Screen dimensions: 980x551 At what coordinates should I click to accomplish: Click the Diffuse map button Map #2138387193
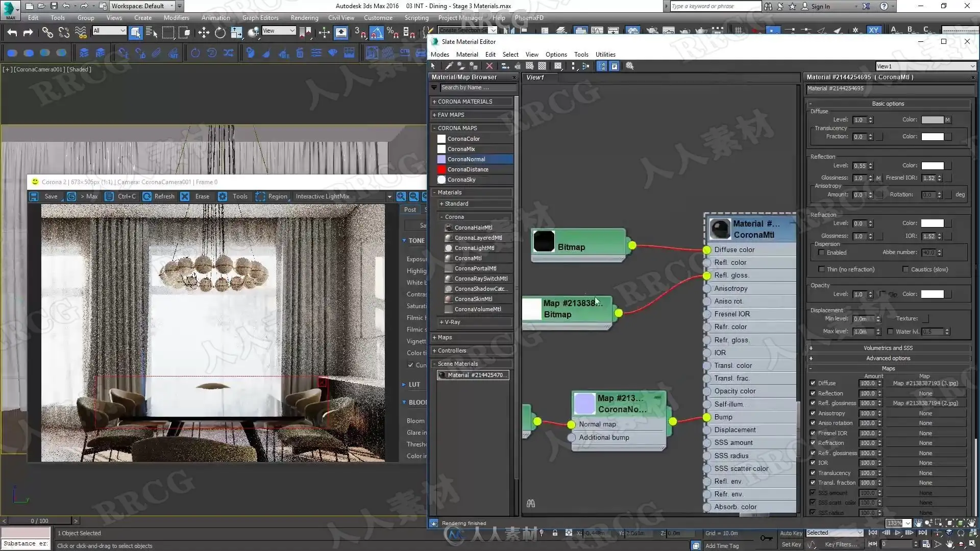925,383
